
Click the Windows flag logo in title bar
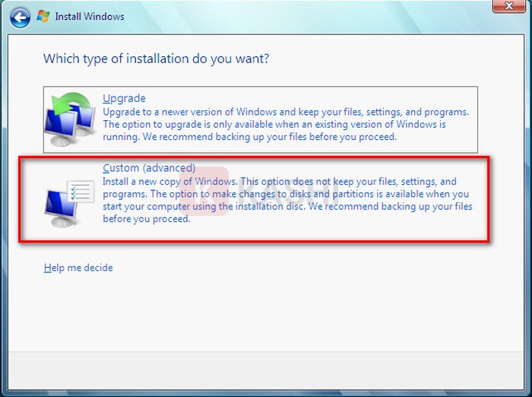click(44, 16)
